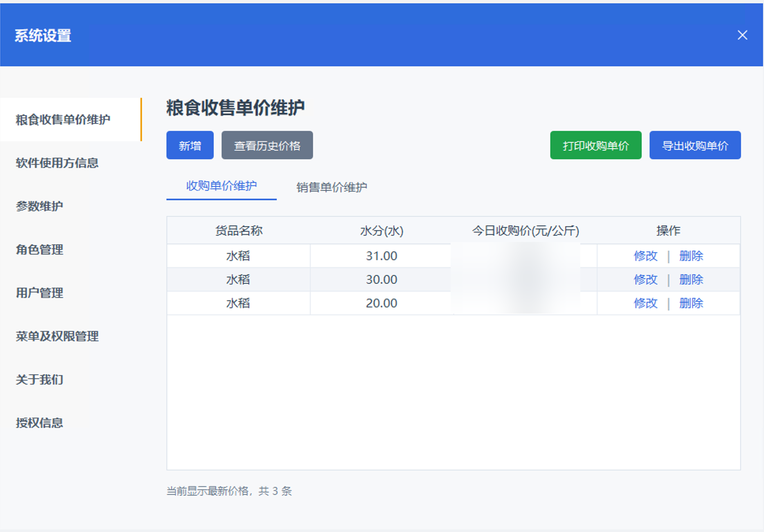View history with 查看历史价格 button
This screenshot has height=532, width=764.
[267, 145]
